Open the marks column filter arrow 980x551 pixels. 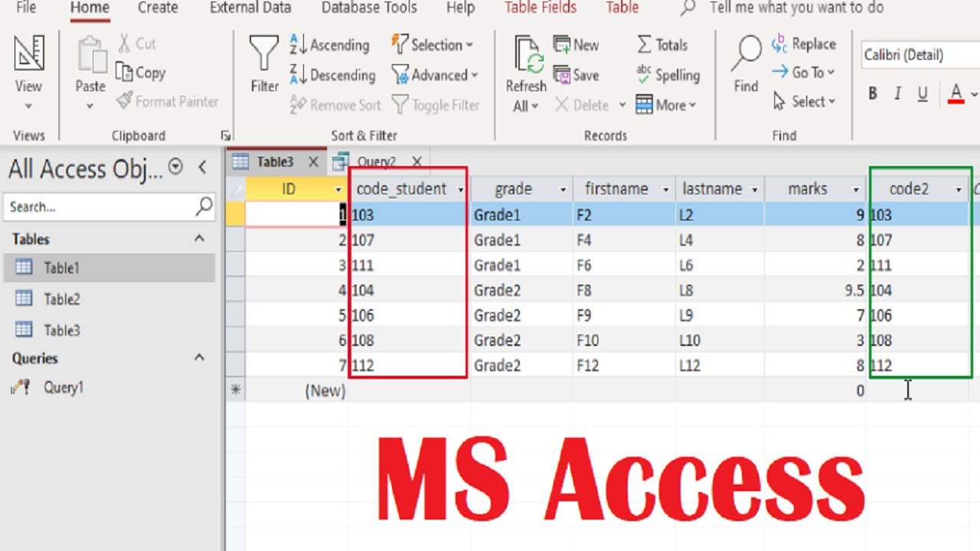point(857,189)
